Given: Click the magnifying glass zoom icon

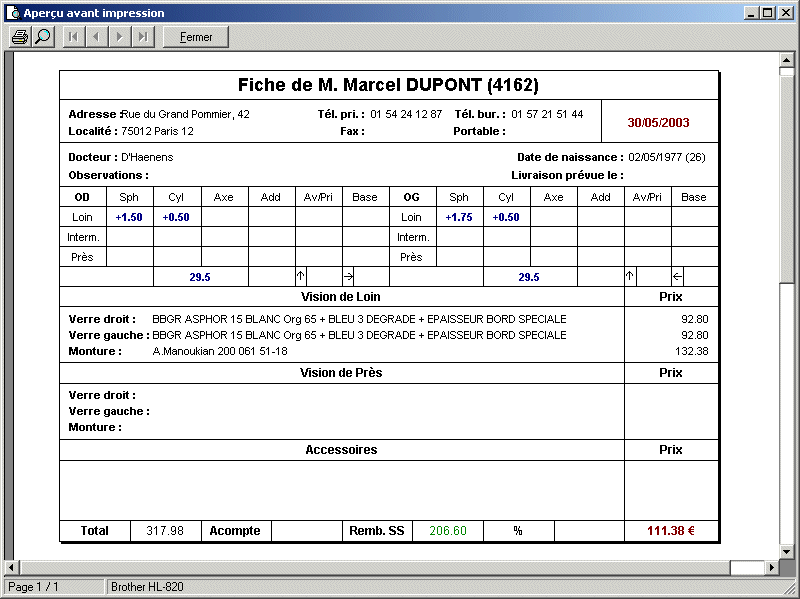Looking at the screenshot, I should [x=43, y=37].
